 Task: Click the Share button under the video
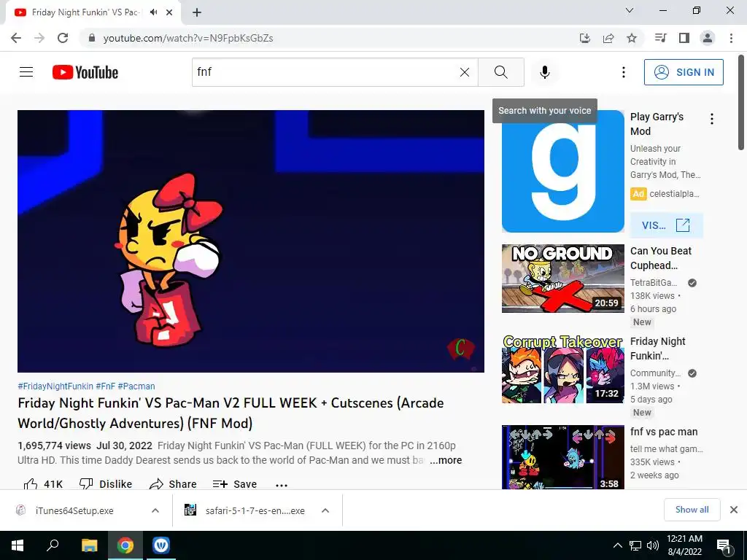(x=173, y=484)
